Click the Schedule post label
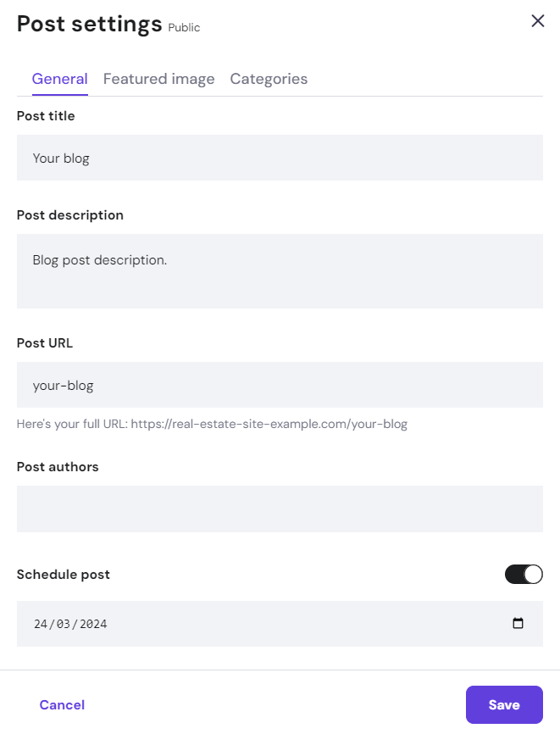Viewport: 560px width, 734px height. click(x=64, y=575)
